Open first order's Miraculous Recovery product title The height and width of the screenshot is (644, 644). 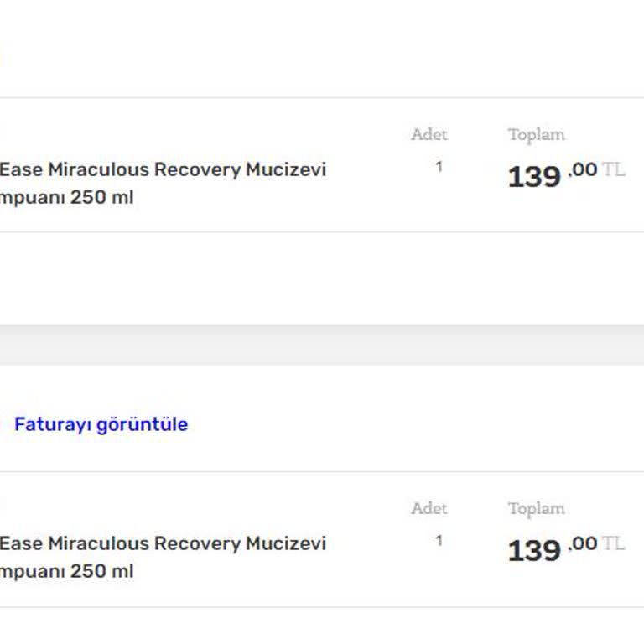pyautogui.click(x=162, y=170)
